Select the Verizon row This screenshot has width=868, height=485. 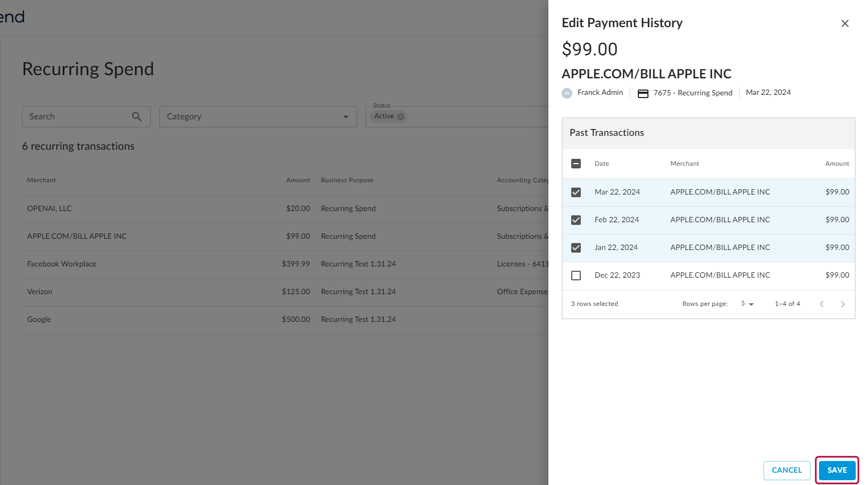(x=285, y=292)
